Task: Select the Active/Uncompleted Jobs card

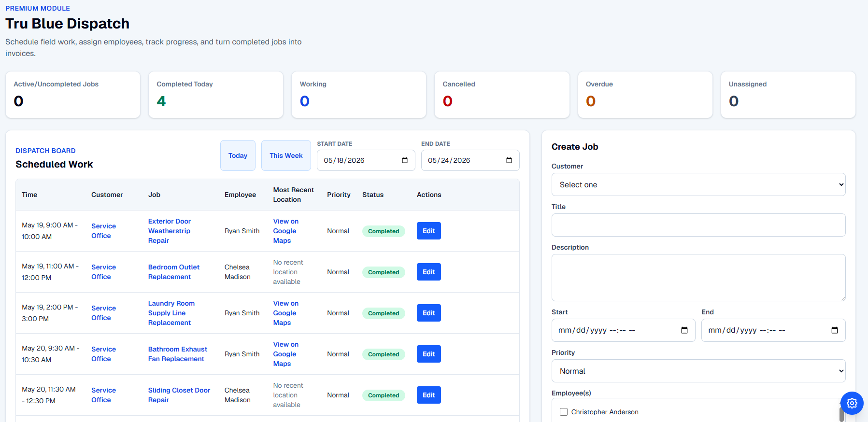Action: pos(73,95)
